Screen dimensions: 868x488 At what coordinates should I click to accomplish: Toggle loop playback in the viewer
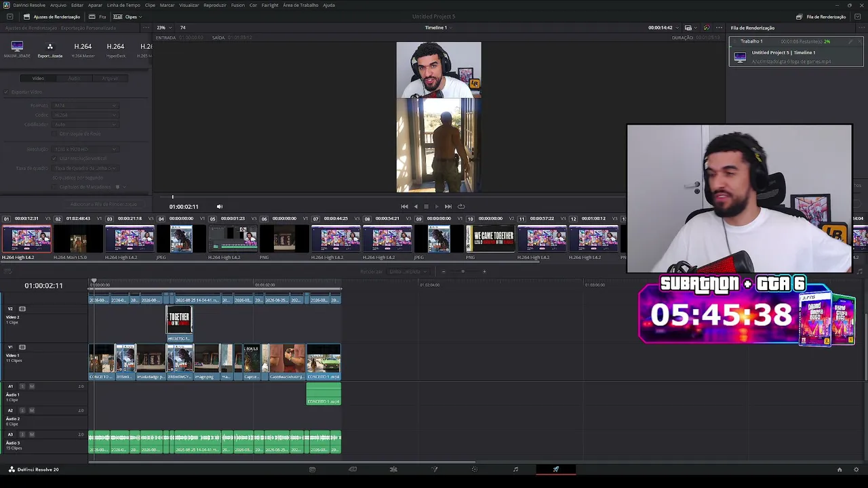461,207
